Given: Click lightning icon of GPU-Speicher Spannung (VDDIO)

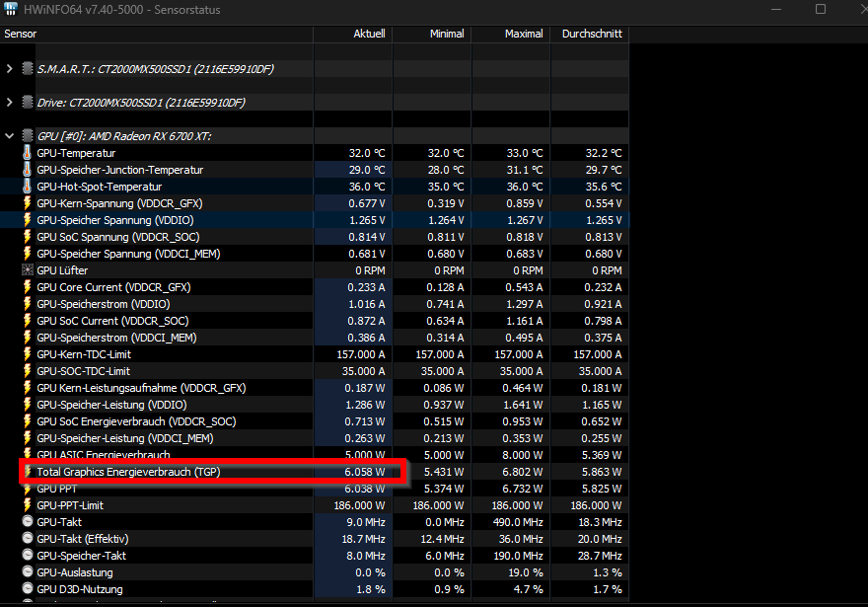Looking at the screenshot, I should point(28,220).
